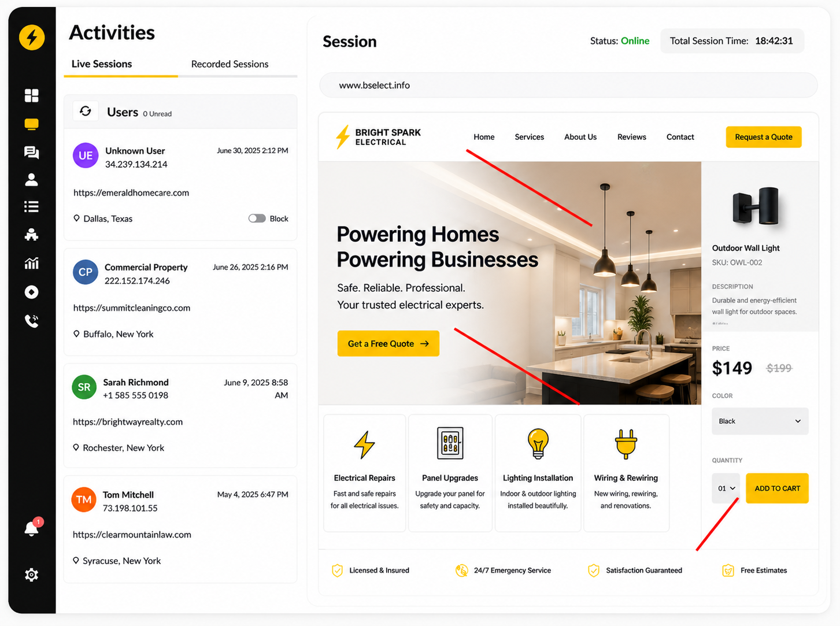Click the UE avatar of Unknown User
The width and height of the screenshot is (840, 626).
pos(86,155)
